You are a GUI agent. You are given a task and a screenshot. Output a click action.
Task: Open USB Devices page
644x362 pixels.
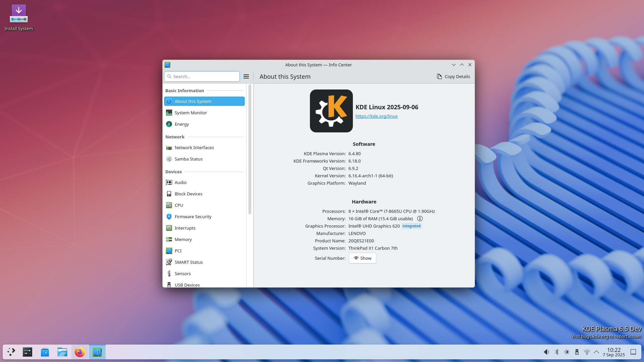[x=204, y=284]
